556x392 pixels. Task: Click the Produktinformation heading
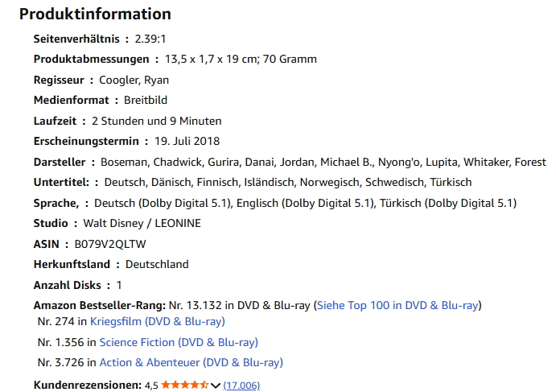click(95, 14)
